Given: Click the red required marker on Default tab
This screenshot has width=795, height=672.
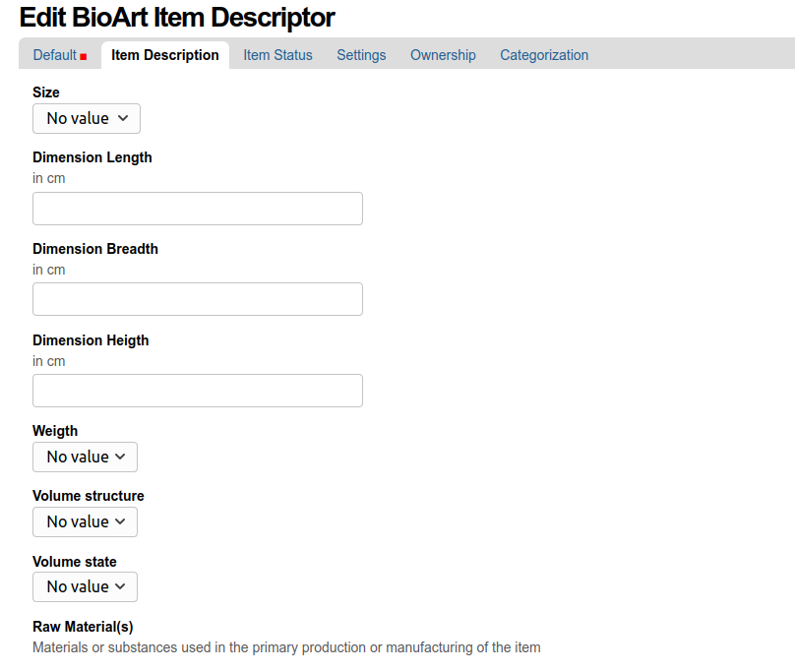Looking at the screenshot, I should tap(84, 57).
